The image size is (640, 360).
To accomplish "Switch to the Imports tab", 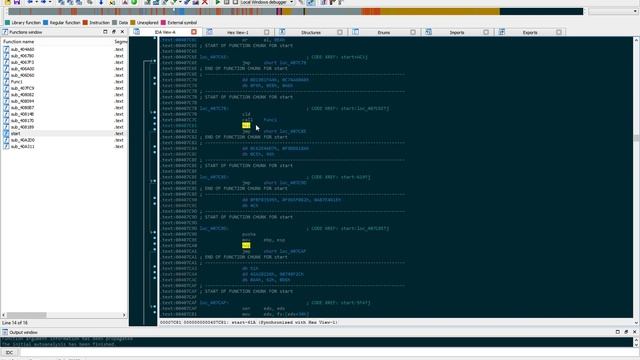I will pos(457,32).
